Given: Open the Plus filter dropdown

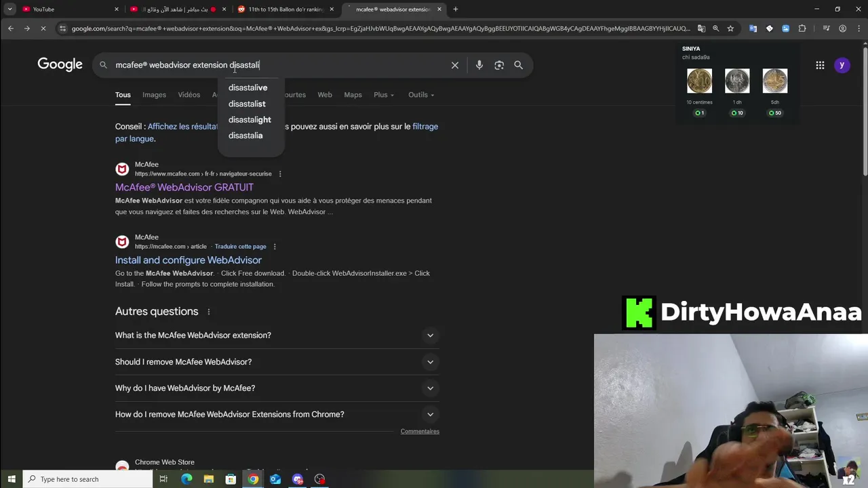Looking at the screenshot, I should pos(384,95).
